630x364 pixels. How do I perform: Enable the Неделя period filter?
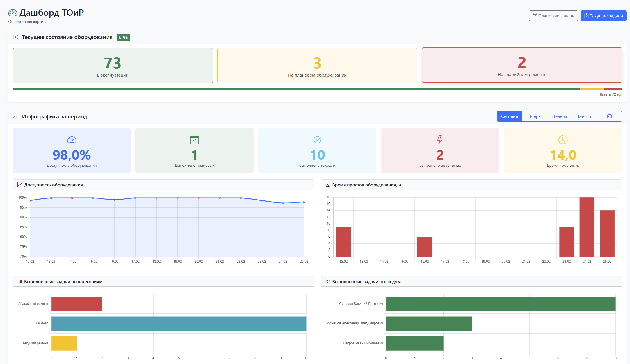click(x=559, y=116)
